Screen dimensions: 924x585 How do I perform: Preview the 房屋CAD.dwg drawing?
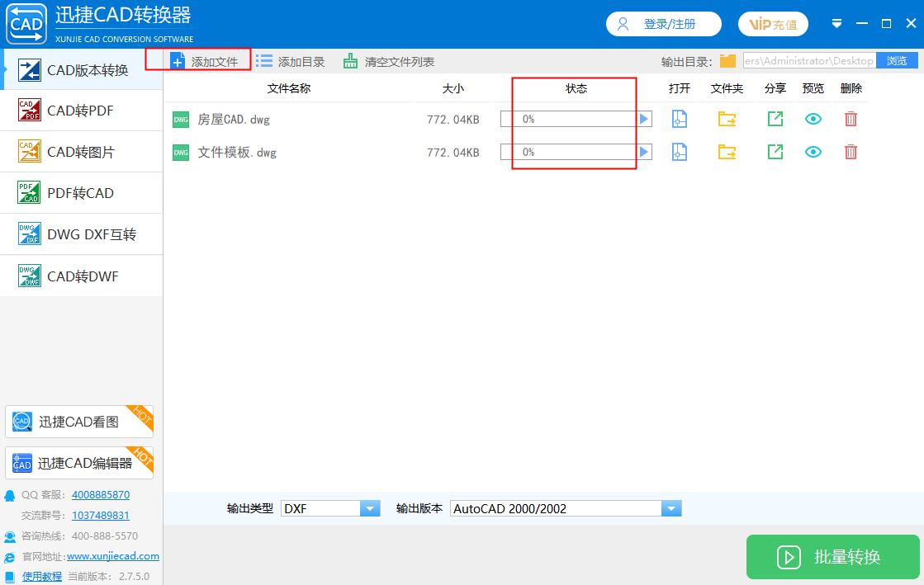(x=813, y=118)
